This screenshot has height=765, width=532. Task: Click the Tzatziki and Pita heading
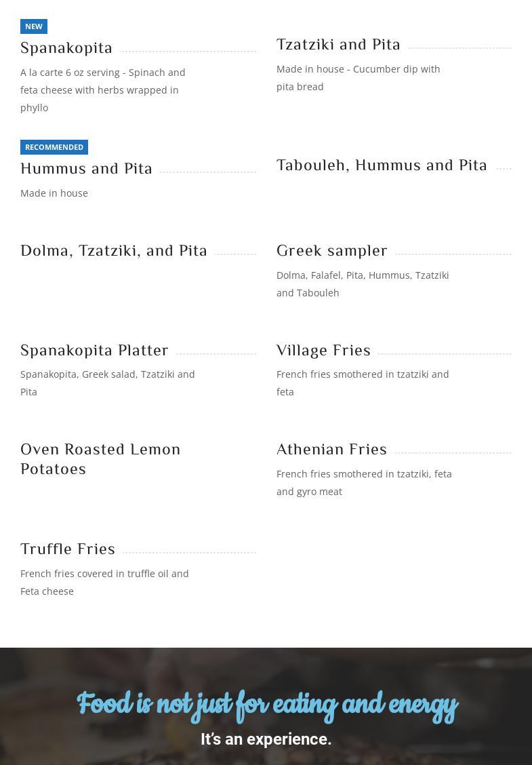click(x=338, y=45)
